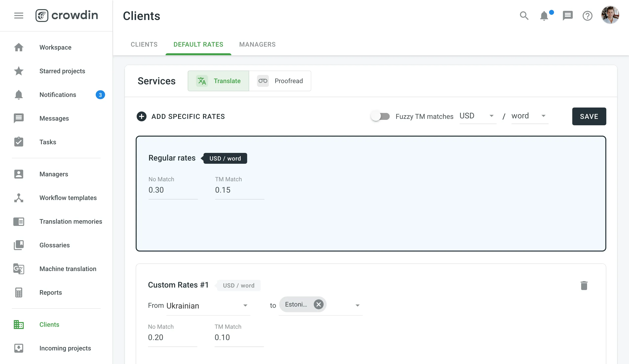Open the Managers tab
Screen dimensions: 629x364
click(x=257, y=44)
